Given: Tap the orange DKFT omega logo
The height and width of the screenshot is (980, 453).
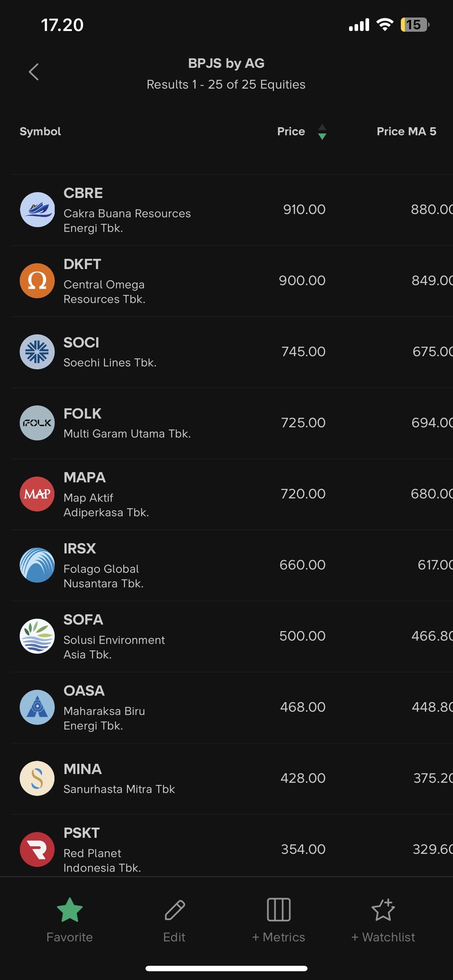Looking at the screenshot, I should 37,281.
